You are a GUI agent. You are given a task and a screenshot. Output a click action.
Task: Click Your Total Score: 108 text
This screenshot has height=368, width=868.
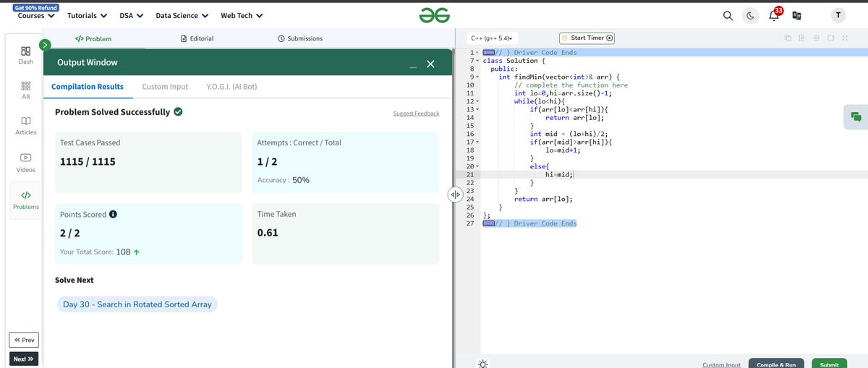(x=100, y=252)
